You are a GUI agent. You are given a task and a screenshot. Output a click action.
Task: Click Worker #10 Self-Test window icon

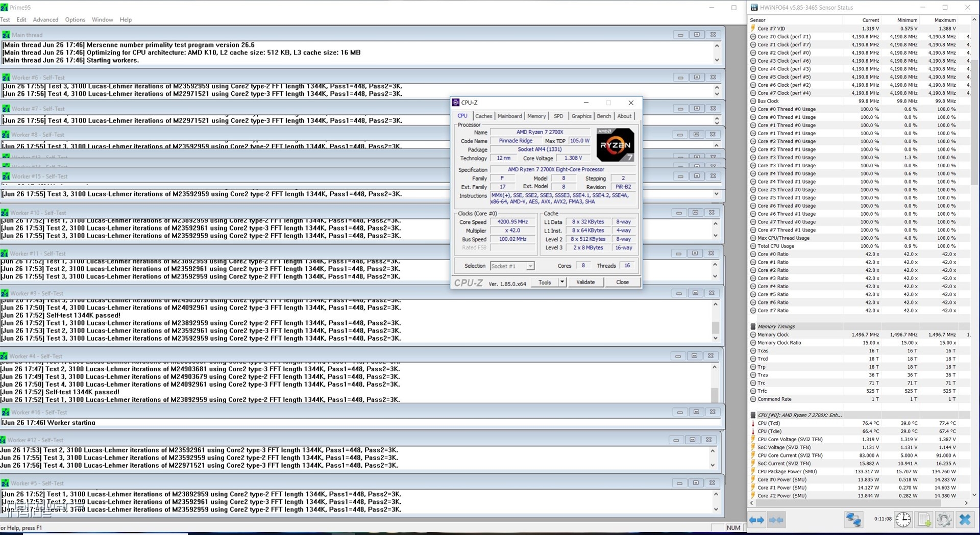[x=5, y=213]
